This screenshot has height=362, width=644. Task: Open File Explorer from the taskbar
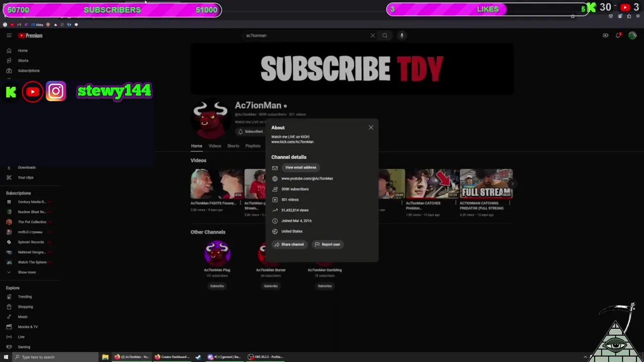tap(105, 357)
